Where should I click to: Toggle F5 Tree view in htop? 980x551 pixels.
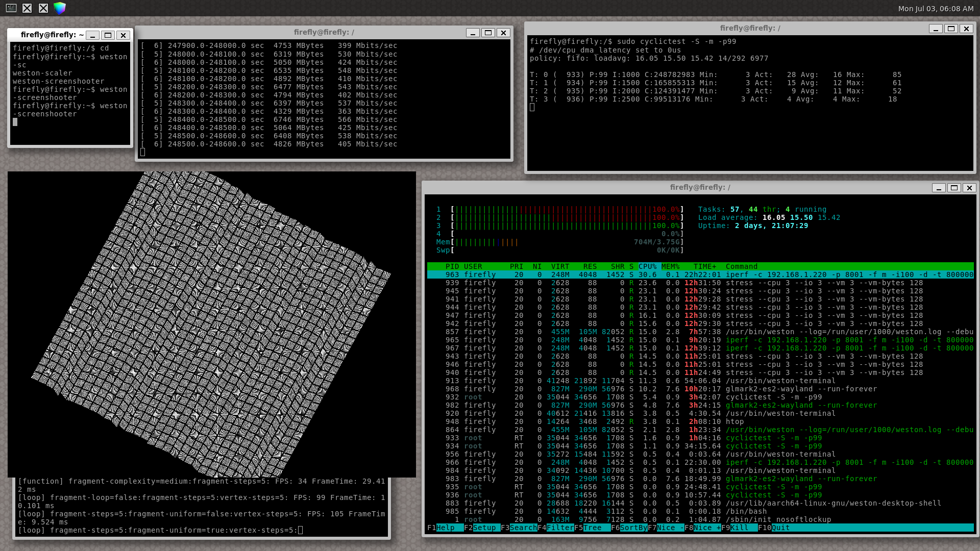coord(592,528)
